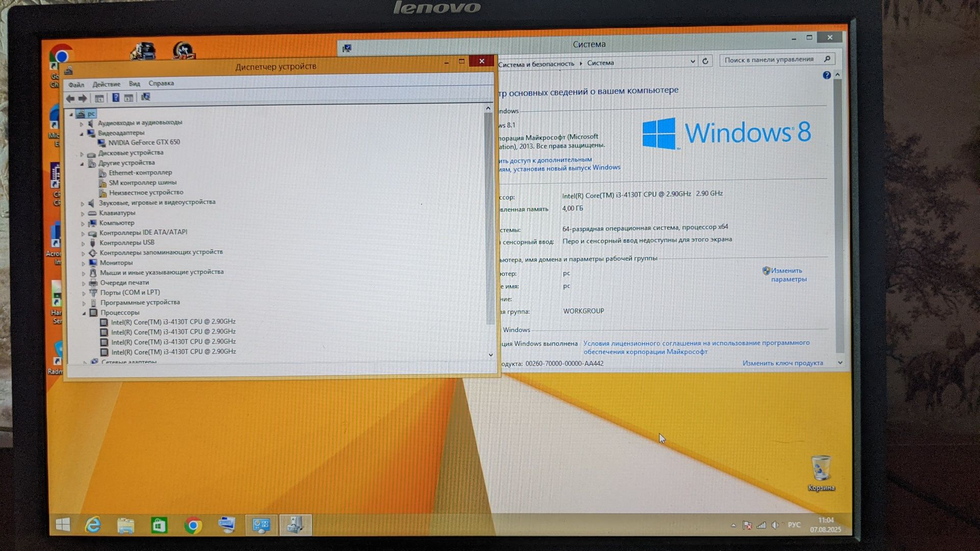Open File Explorer from the taskbar
The width and height of the screenshot is (980, 551).
pyautogui.click(x=126, y=525)
